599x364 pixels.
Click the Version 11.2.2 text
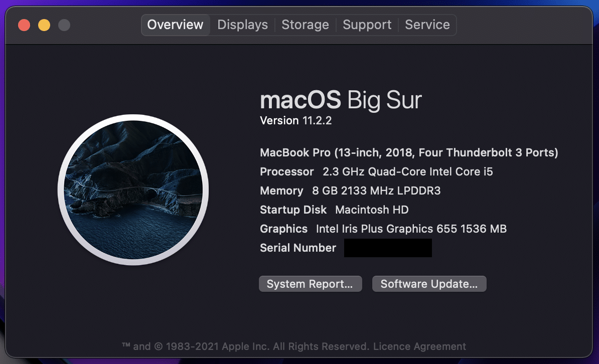coord(295,121)
